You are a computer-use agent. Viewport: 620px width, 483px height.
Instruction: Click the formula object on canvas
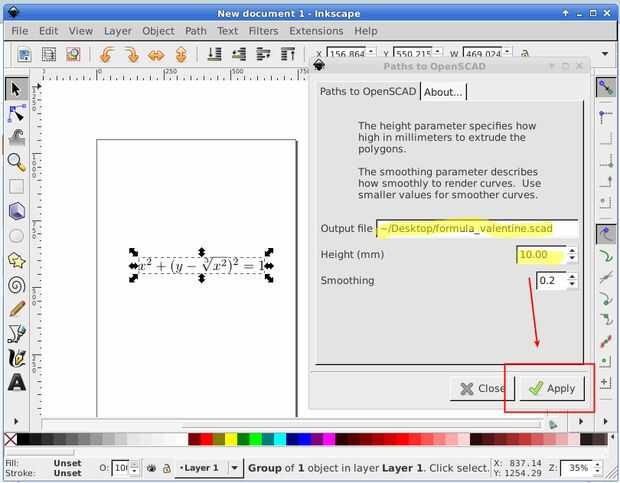coord(201,266)
